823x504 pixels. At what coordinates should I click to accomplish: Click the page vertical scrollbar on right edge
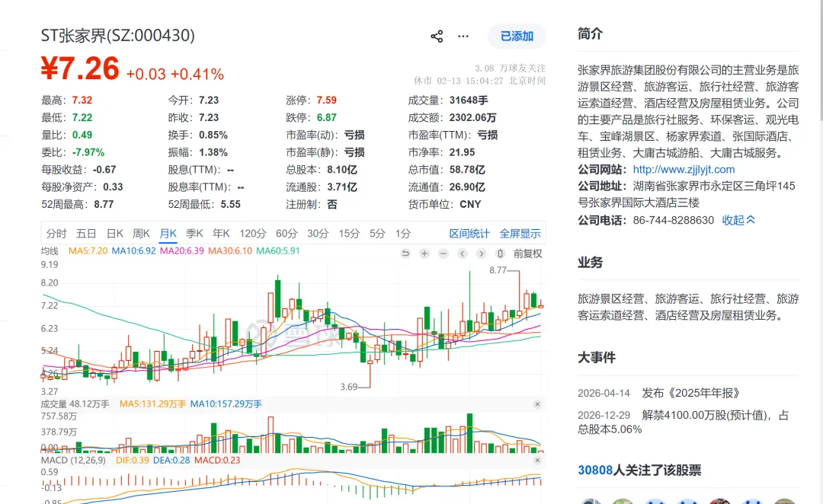pyautogui.click(x=820, y=60)
